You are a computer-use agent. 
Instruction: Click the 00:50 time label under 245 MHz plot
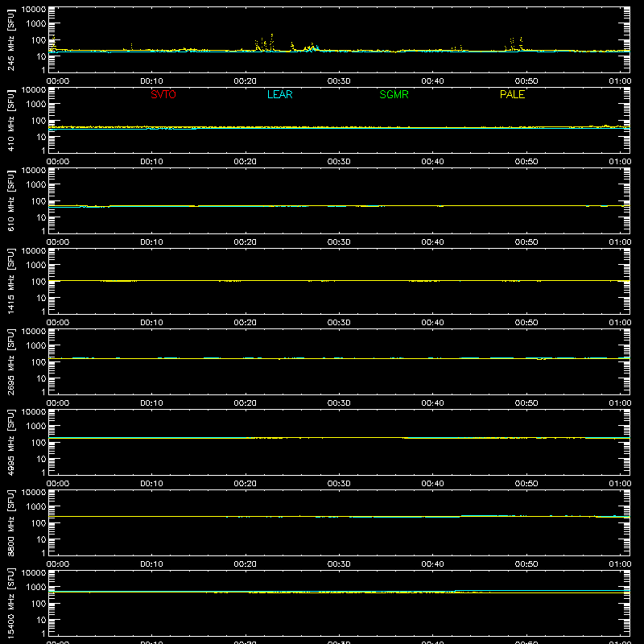tap(526, 81)
